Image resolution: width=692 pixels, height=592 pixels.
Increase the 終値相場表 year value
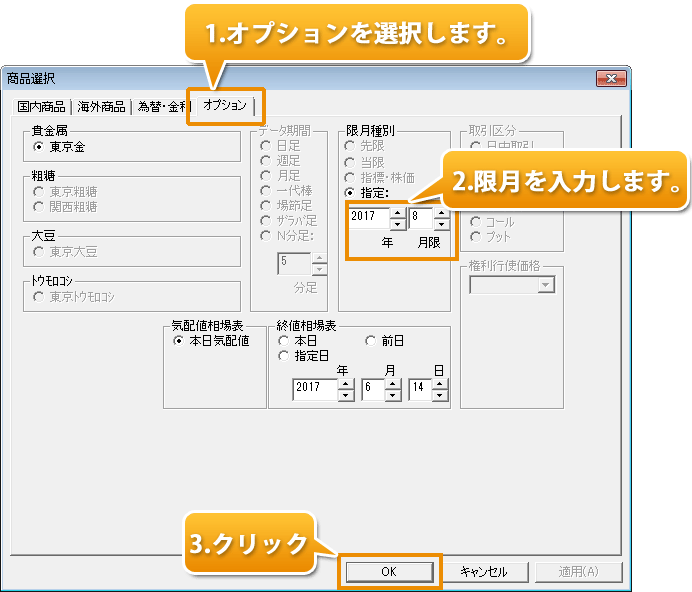pyautogui.click(x=346, y=382)
